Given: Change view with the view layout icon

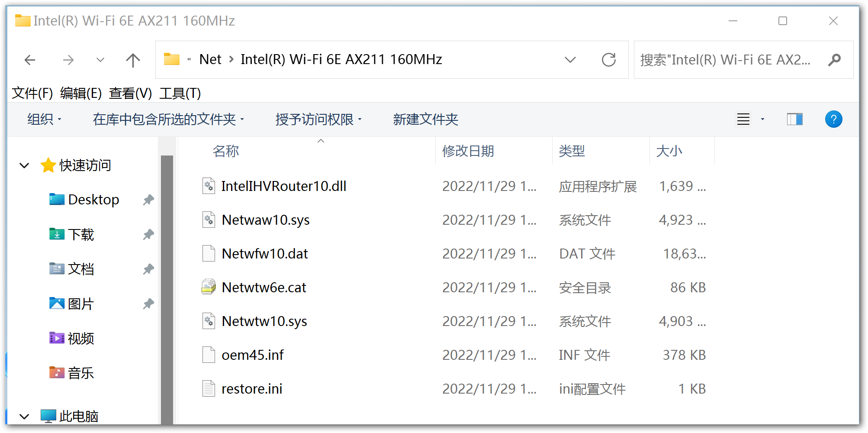Looking at the screenshot, I should point(743,119).
